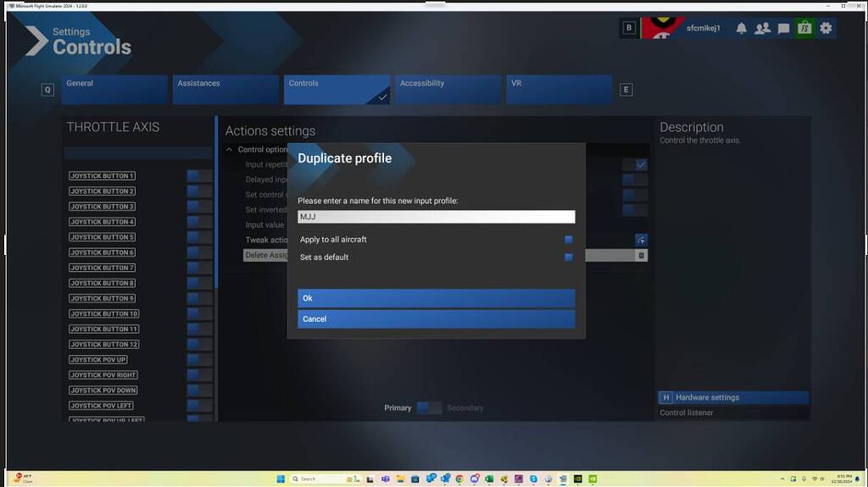Toggle the Set control switch

point(634,195)
